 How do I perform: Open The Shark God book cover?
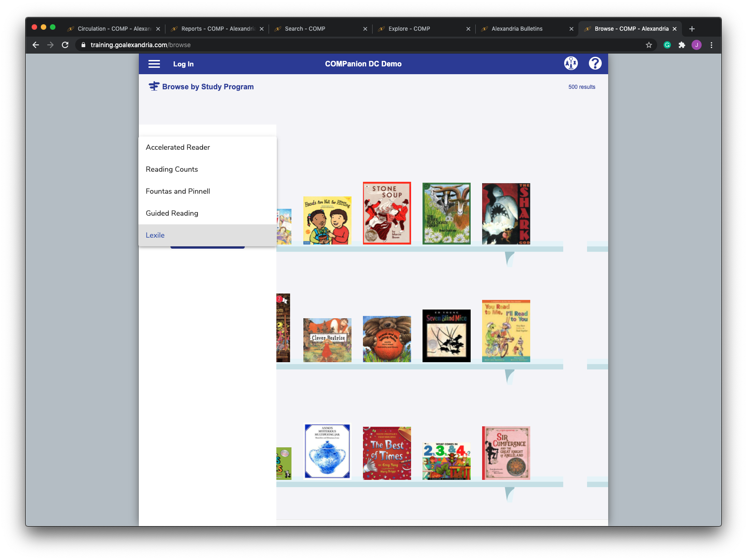pyautogui.click(x=506, y=213)
